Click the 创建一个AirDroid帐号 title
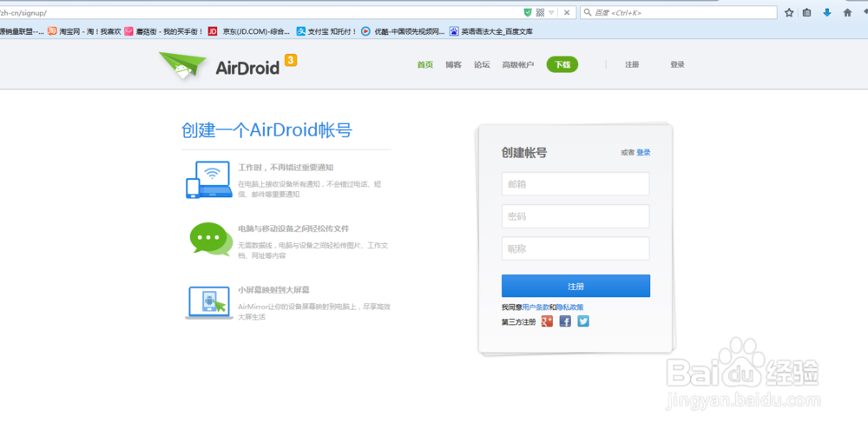868x430 pixels. pos(266,130)
